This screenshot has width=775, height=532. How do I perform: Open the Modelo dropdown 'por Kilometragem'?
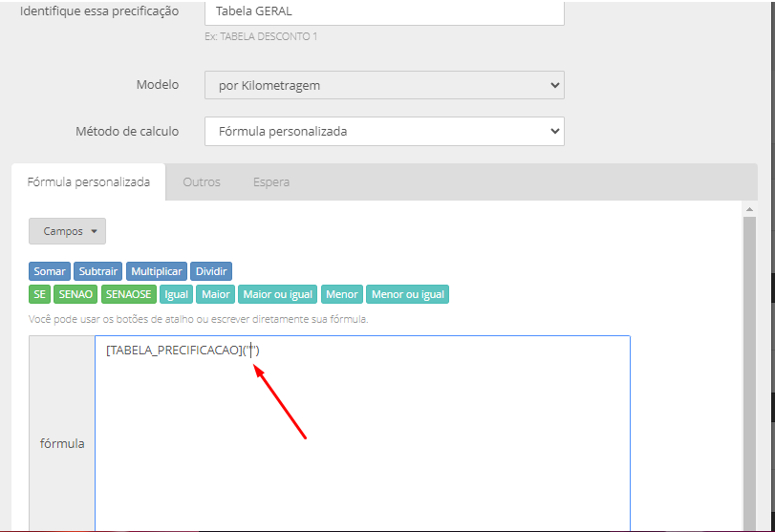(x=384, y=85)
